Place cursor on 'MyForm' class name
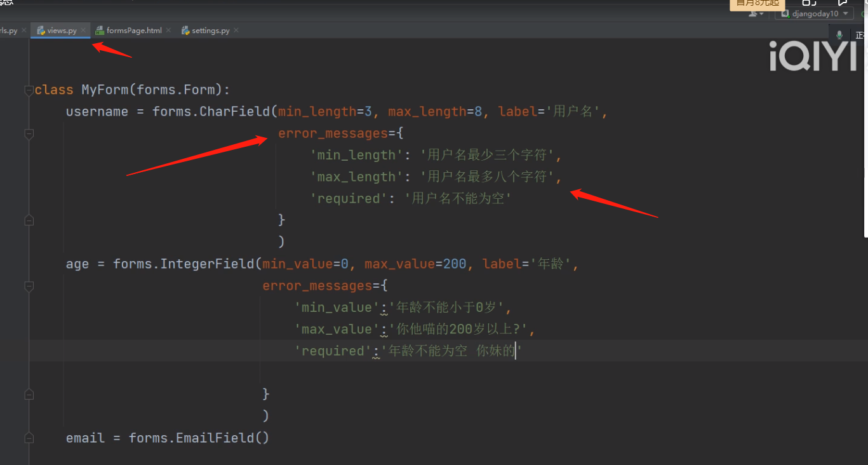The image size is (868, 465). click(x=105, y=90)
